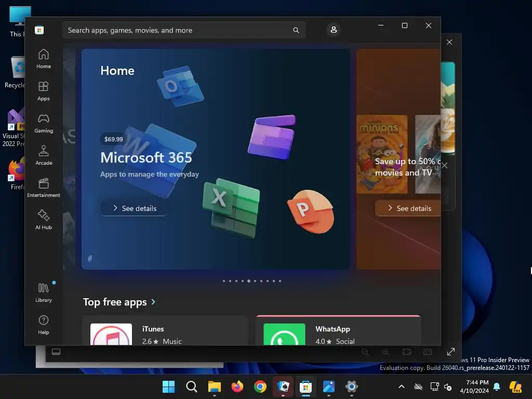
Task: Select the last carousel page dot
Action: (280, 281)
